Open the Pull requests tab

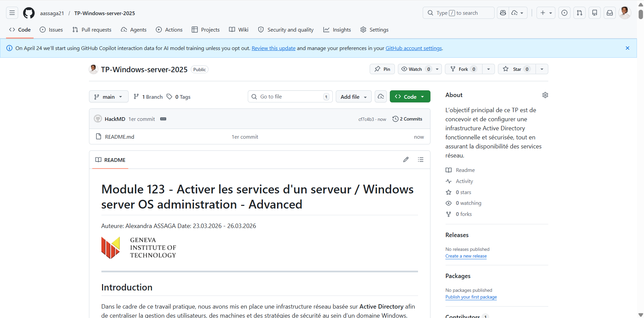click(92, 30)
